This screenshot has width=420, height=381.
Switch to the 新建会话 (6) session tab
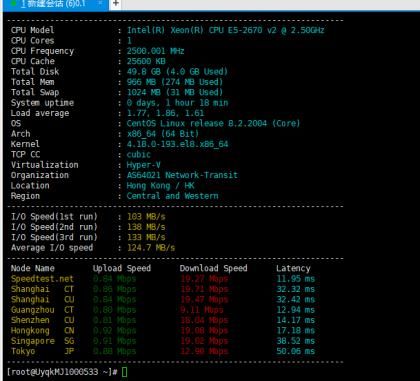pos(56,4)
